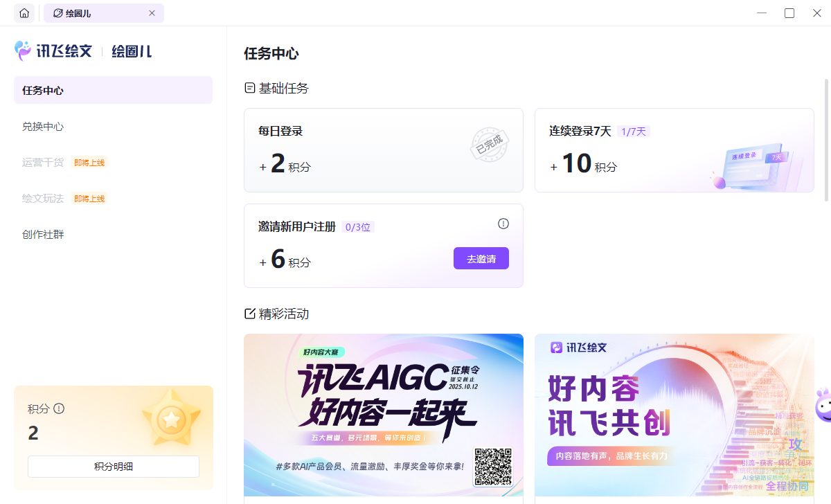
Task: Click the 任务中心 page heading
Action: click(271, 54)
